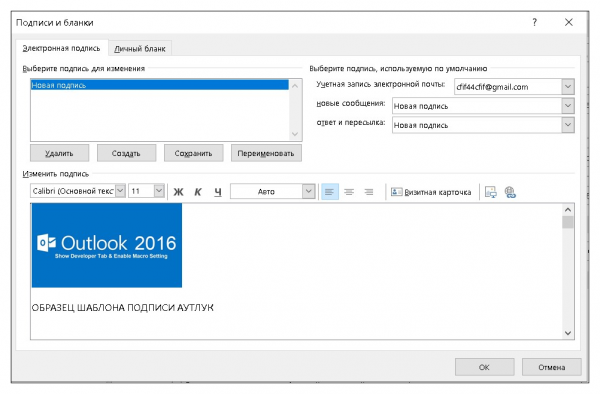This screenshot has height=394, width=600.
Task: Confirm with the OK button
Action: [484, 367]
